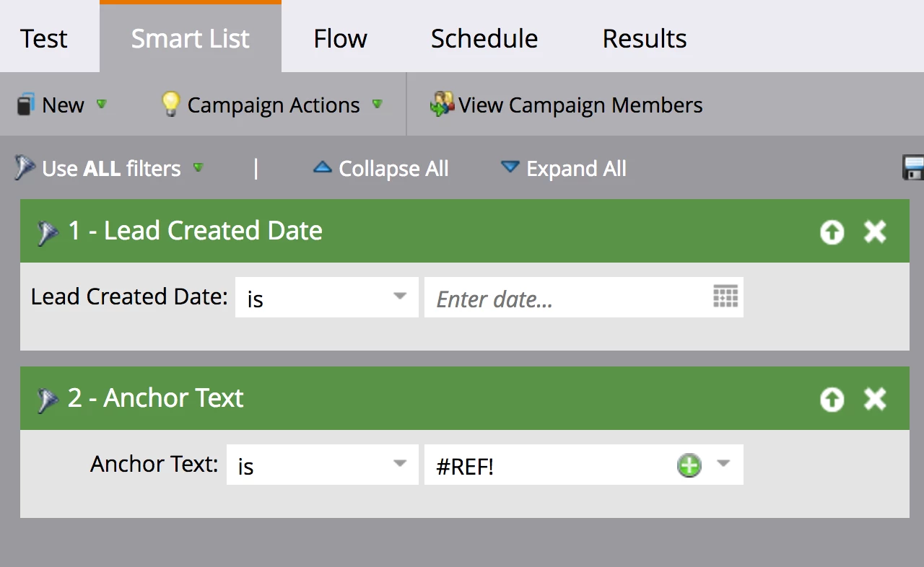Click the green plus add-value icon
The width and height of the screenshot is (924, 567).
coord(689,465)
